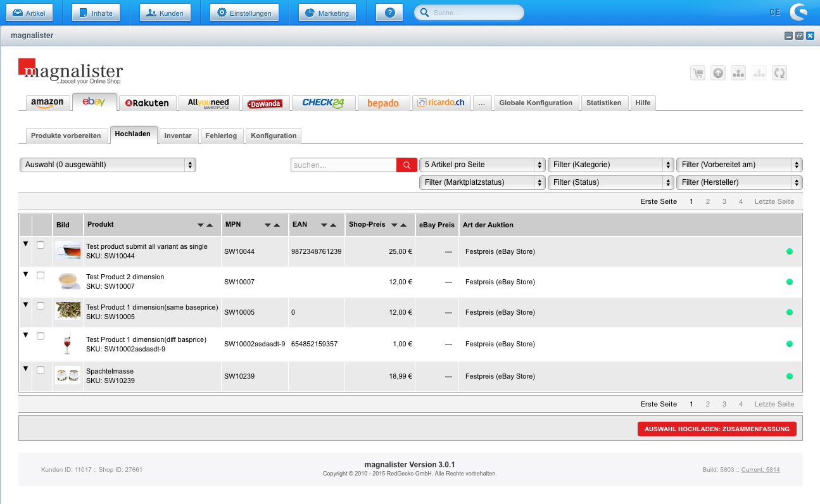Click Auswahl hochladen: Zusammenfassung button

coord(717,429)
